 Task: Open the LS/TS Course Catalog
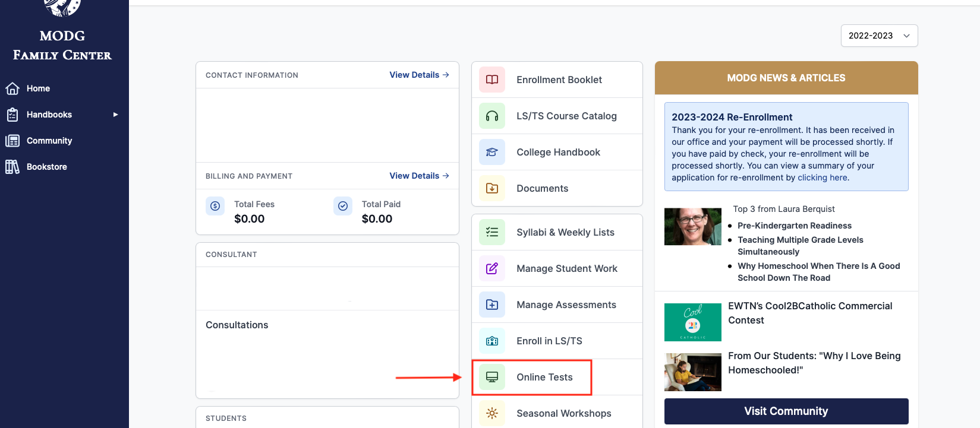click(x=566, y=116)
